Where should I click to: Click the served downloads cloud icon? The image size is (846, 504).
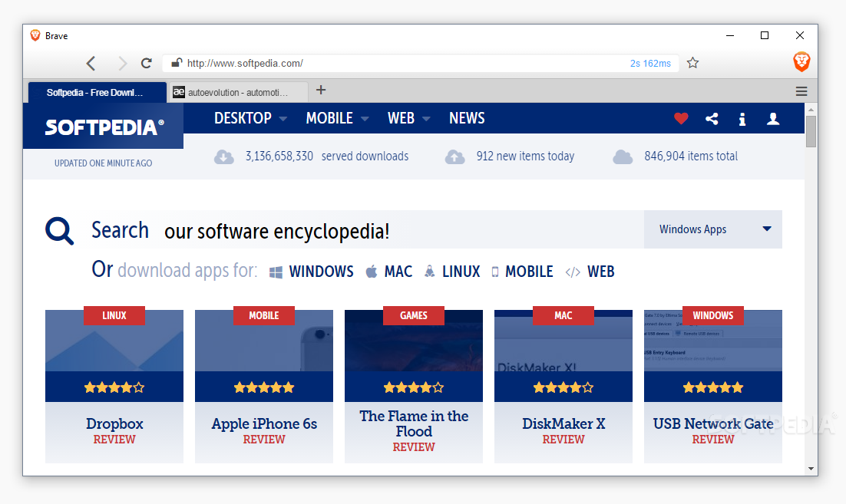224,156
